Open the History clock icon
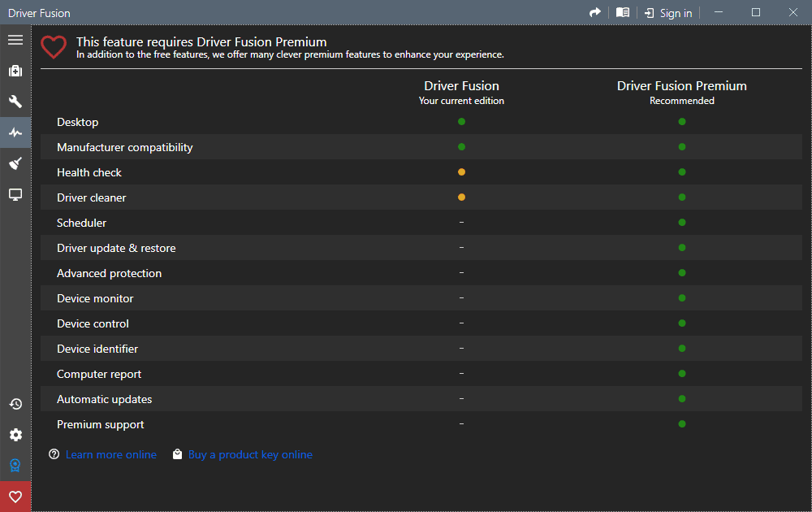The height and width of the screenshot is (512, 812). [x=15, y=404]
